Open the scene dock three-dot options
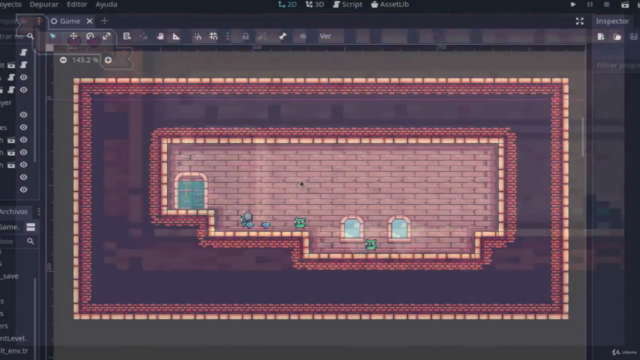 (39, 21)
